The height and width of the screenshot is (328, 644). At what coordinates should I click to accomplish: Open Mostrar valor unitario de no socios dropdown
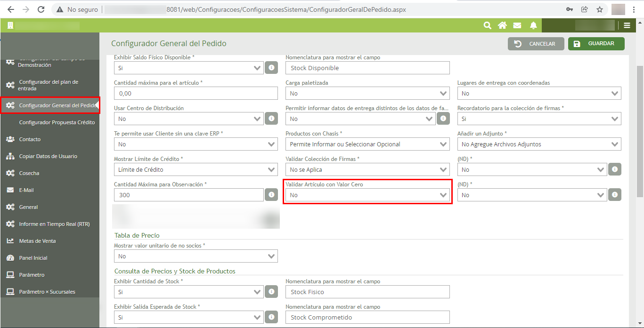click(x=196, y=256)
